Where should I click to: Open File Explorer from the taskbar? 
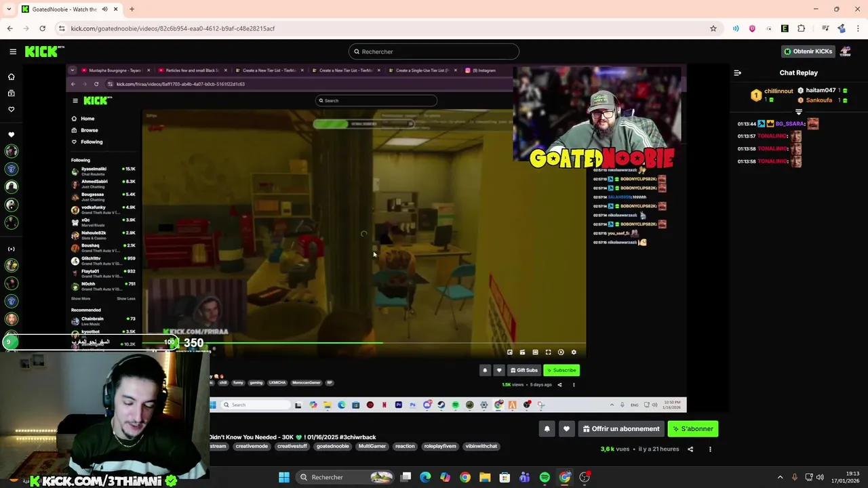point(485,477)
